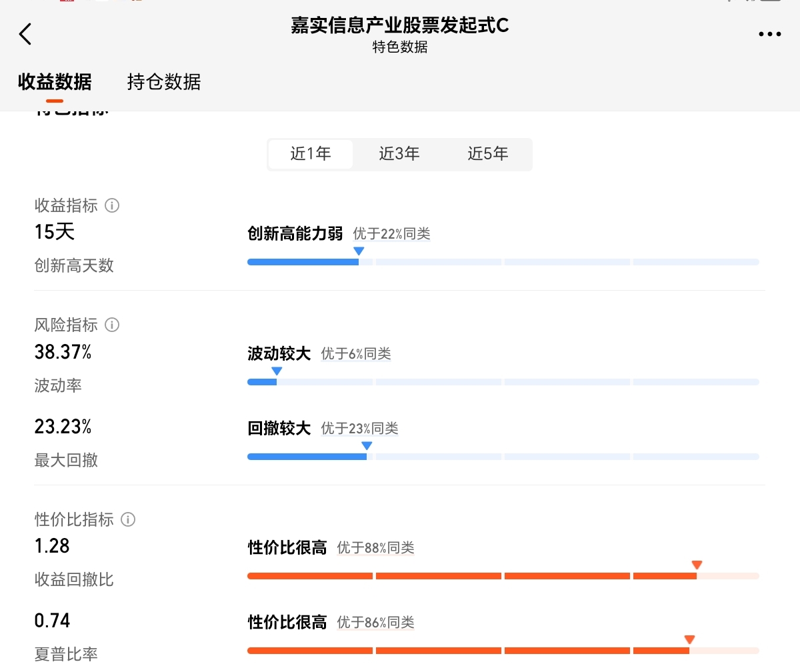Click the 夏普比率 orange progress bar
This screenshot has height=672, width=800.
pyautogui.click(x=503, y=651)
